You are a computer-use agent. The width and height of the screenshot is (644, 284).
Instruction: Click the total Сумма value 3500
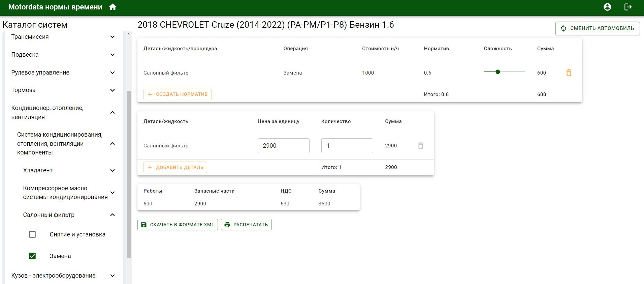pos(324,204)
